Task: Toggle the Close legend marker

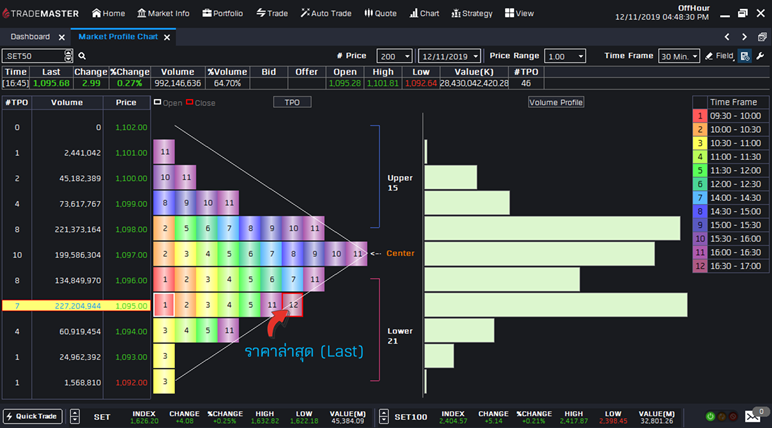Action: (190, 102)
